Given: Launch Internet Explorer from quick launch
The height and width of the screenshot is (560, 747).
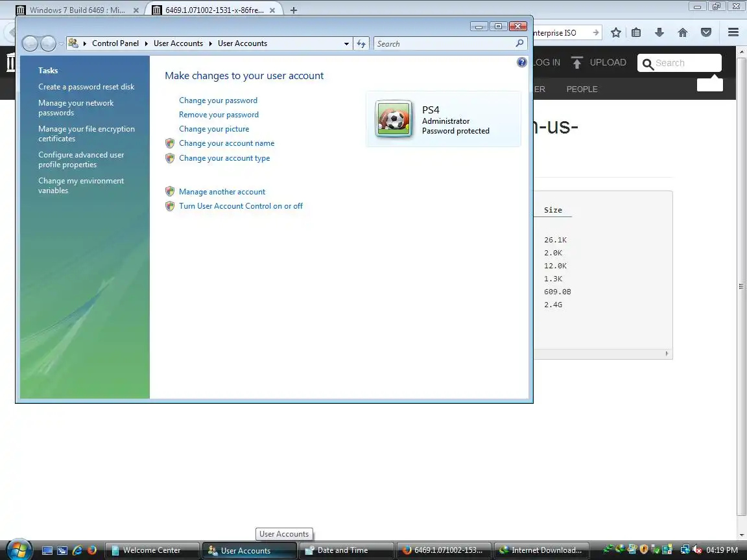Looking at the screenshot, I should click(x=77, y=550).
